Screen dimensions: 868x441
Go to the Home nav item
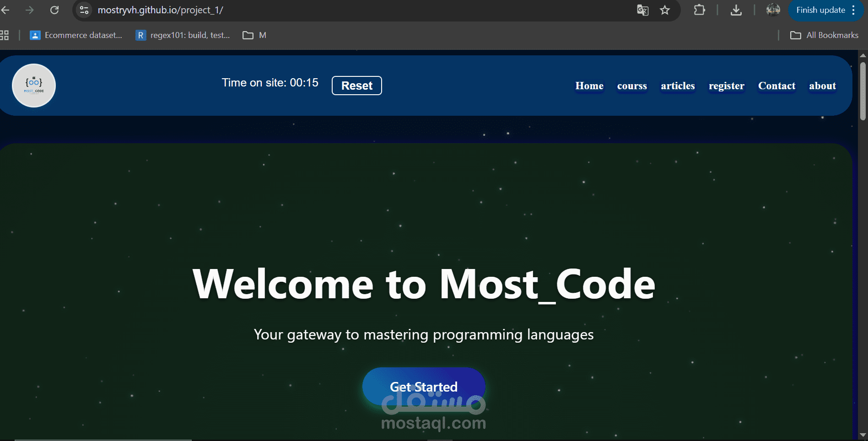(x=589, y=86)
